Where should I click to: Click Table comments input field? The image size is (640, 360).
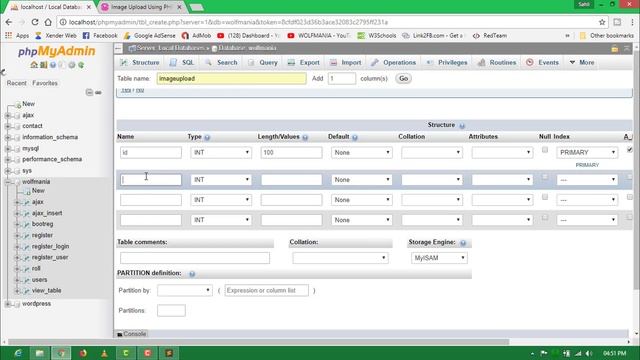click(x=195, y=258)
